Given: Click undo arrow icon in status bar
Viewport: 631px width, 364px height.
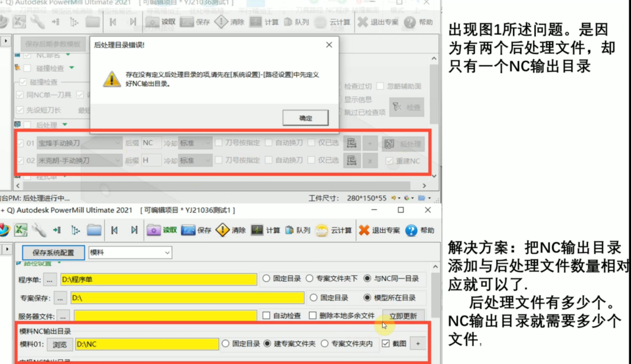Looking at the screenshot, I should click(393, 198).
